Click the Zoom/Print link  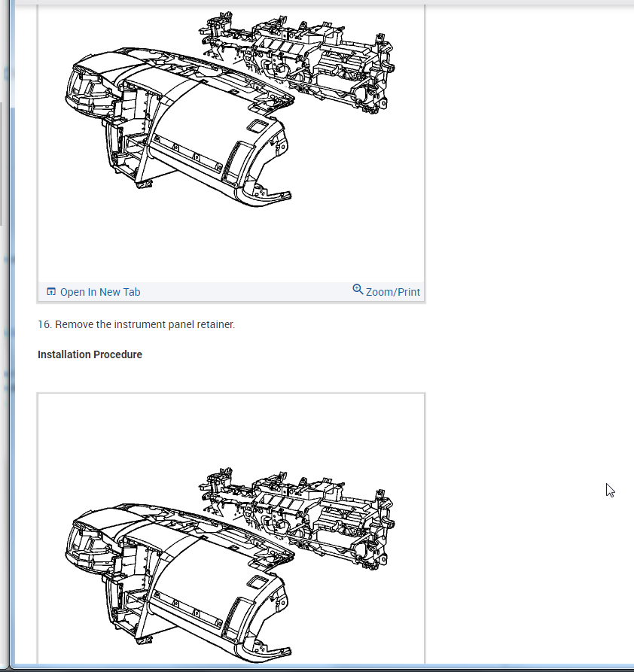click(392, 292)
